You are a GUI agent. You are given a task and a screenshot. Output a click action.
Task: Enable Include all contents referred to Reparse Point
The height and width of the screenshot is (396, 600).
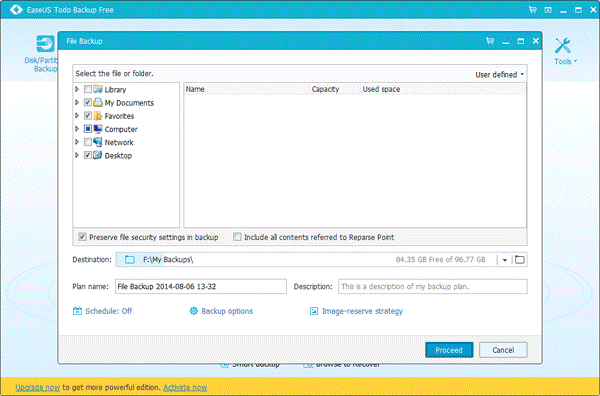coord(237,237)
